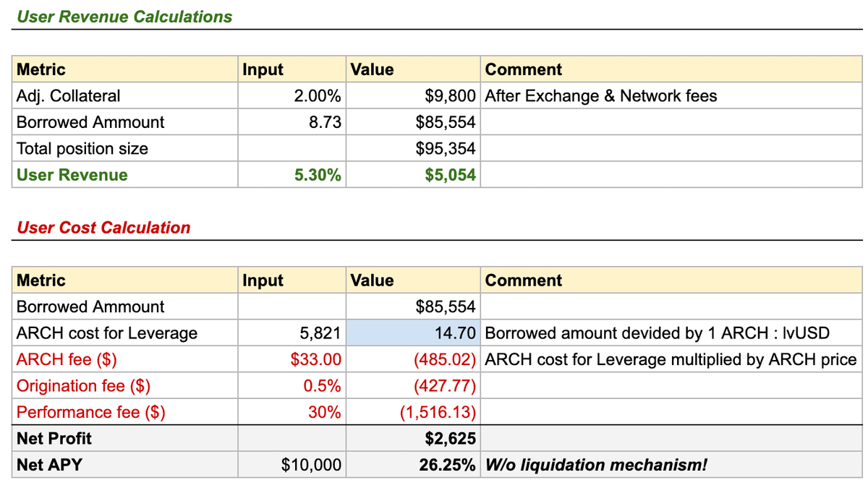Click the 26.25% Net APY value cell

point(412,465)
